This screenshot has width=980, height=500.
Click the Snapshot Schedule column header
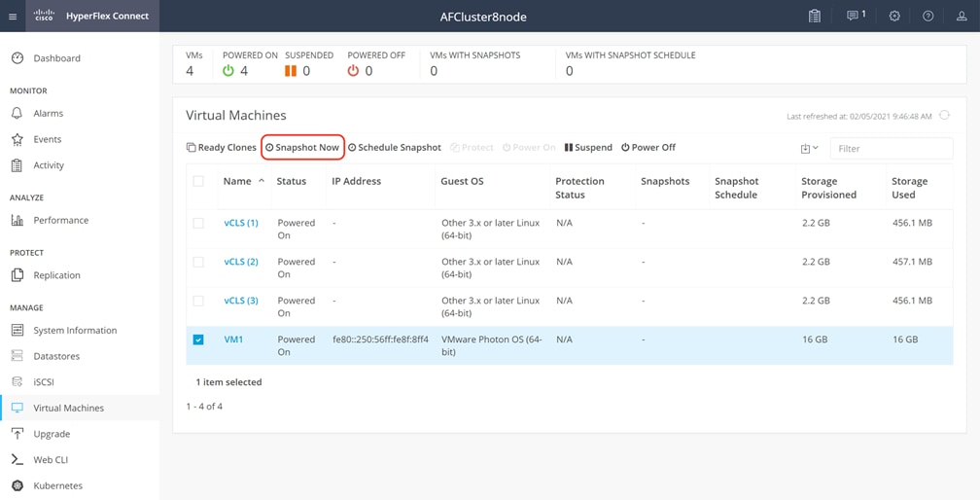[x=736, y=188]
